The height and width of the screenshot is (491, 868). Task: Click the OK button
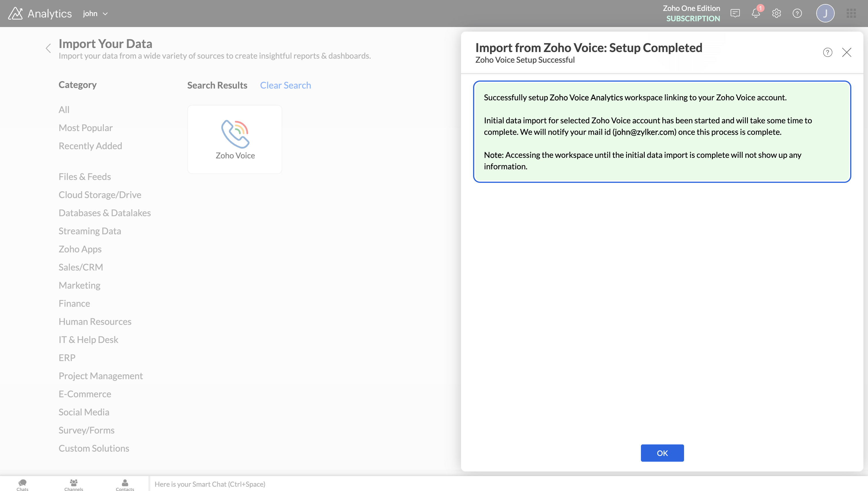pyautogui.click(x=662, y=453)
